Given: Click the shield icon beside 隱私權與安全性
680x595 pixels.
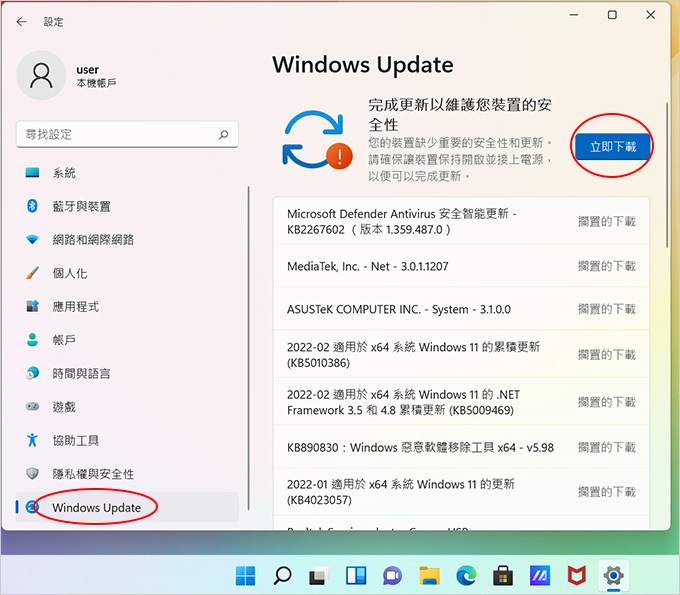Looking at the screenshot, I should point(33,473).
